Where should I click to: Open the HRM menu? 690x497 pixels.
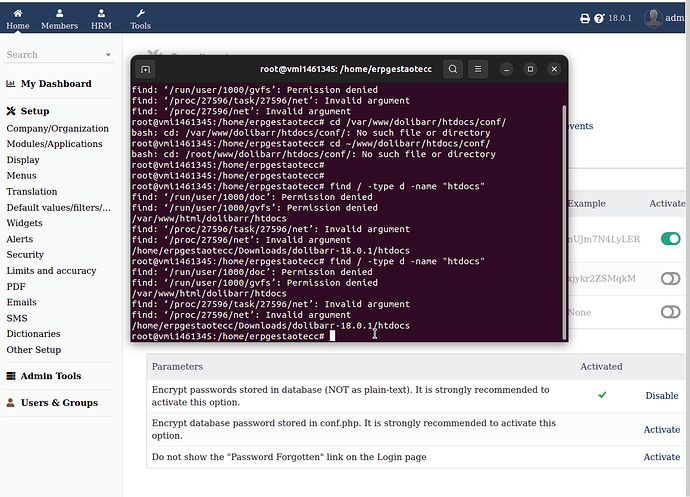pyautogui.click(x=101, y=20)
